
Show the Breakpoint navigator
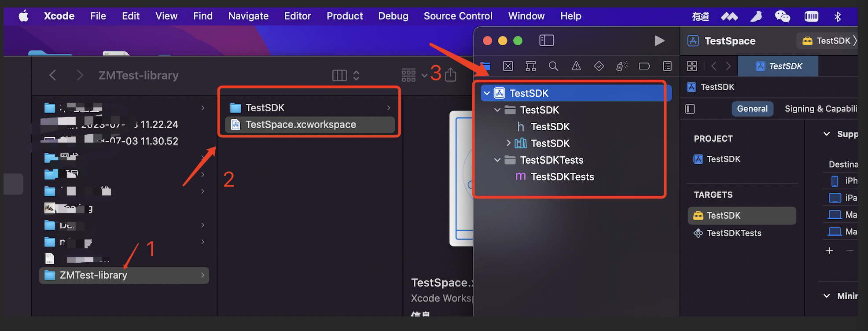pos(644,66)
